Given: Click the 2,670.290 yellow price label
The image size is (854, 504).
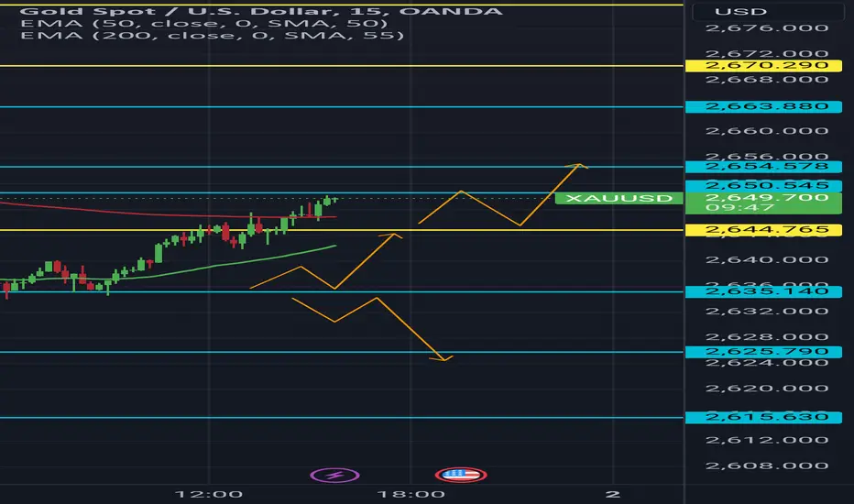Looking at the screenshot, I should click(763, 66).
